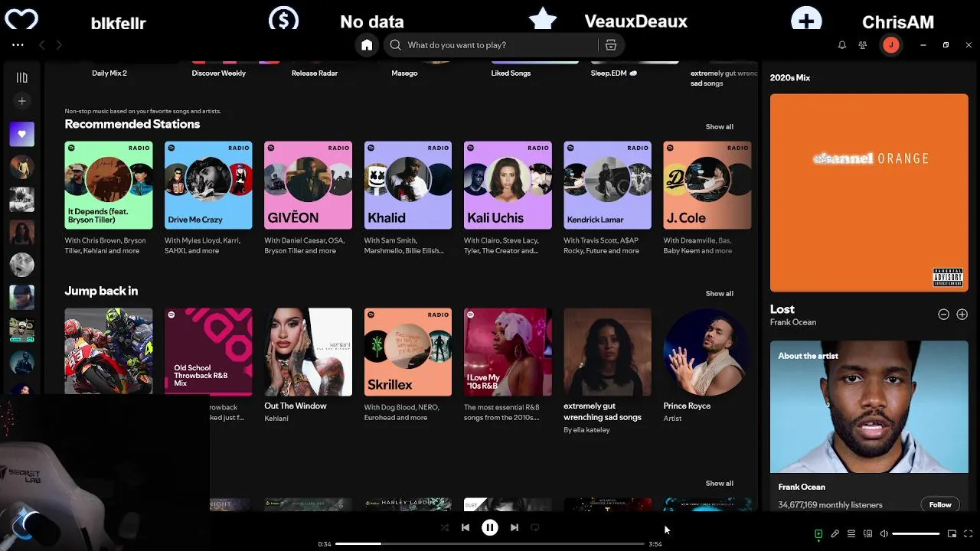980x551 pixels.
Task: Open Prince Royce artist page
Action: point(707,352)
